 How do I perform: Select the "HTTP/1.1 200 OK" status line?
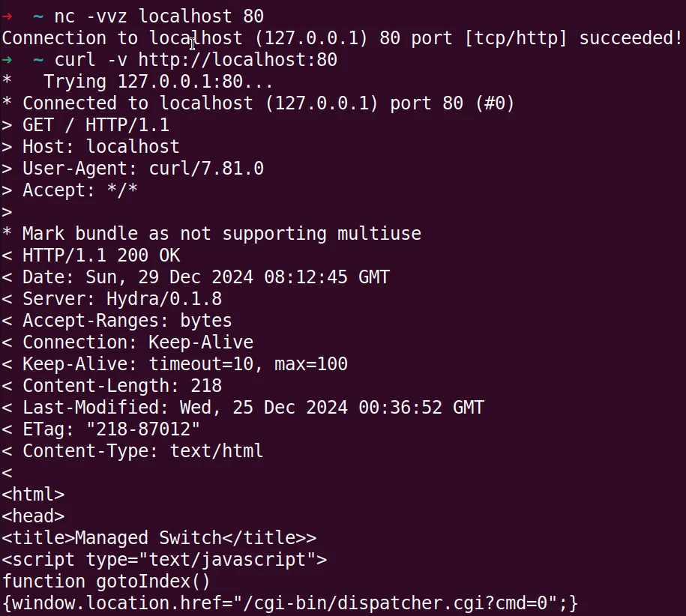point(101,255)
